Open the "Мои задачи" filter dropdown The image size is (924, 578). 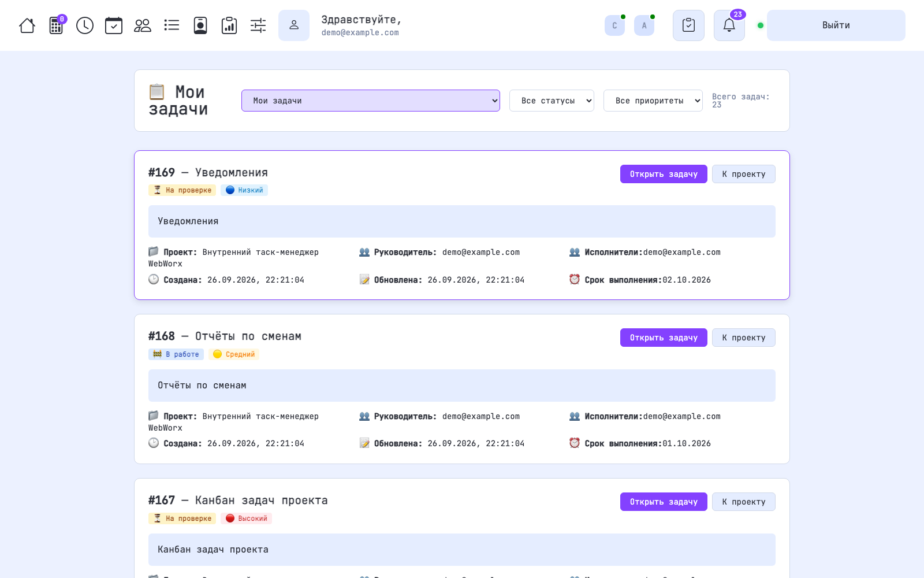[371, 101]
